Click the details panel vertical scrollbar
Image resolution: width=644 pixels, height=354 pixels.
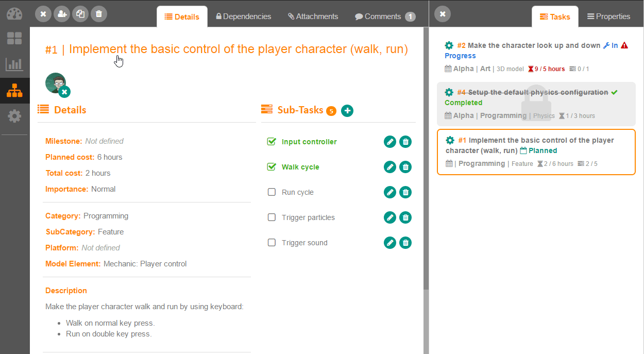pos(426,155)
